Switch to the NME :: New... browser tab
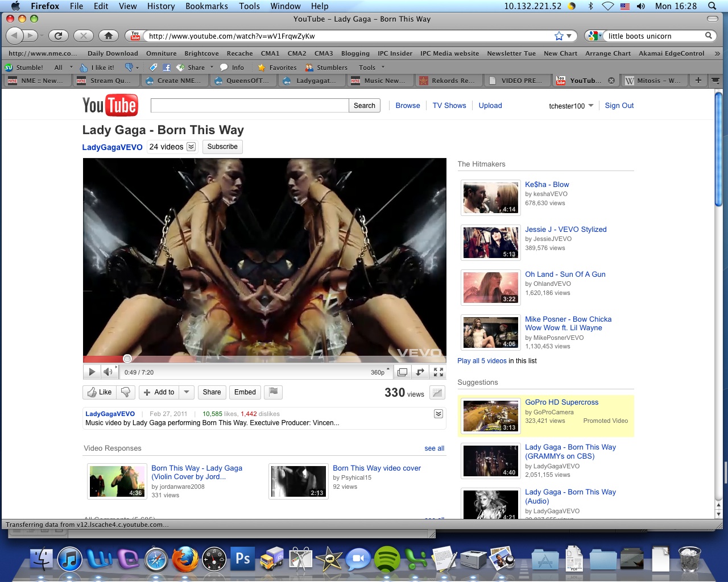This screenshot has height=582, width=728. pyautogui.click(x=36, y=80)
